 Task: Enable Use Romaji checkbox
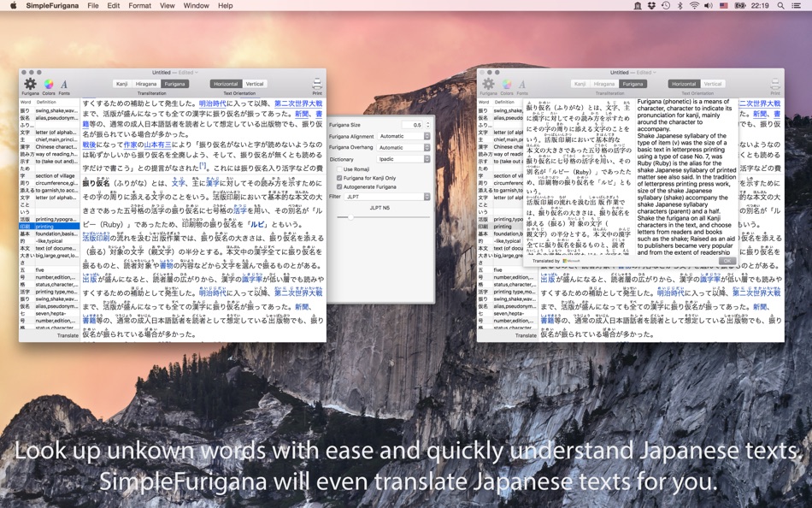tap(339, 169)
